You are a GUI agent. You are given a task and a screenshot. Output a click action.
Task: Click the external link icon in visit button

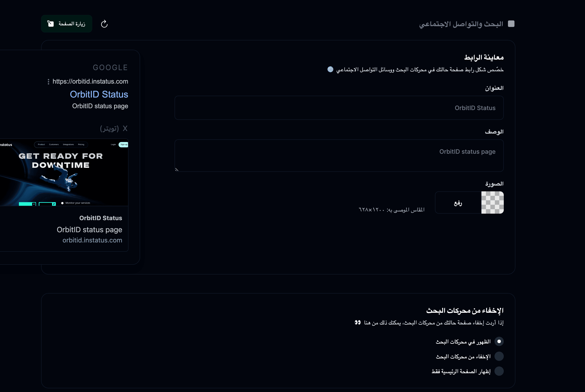51,24
